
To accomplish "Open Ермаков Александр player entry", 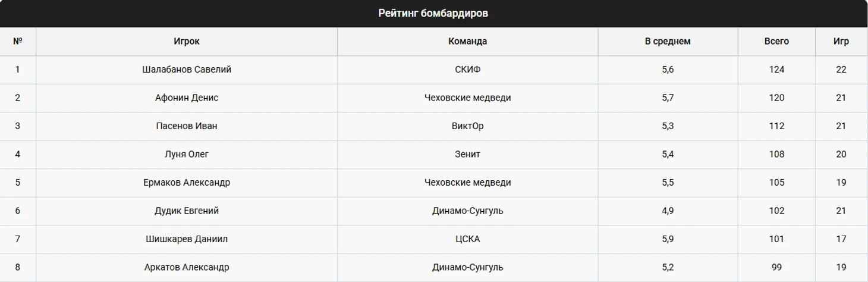I will point(187,183).
